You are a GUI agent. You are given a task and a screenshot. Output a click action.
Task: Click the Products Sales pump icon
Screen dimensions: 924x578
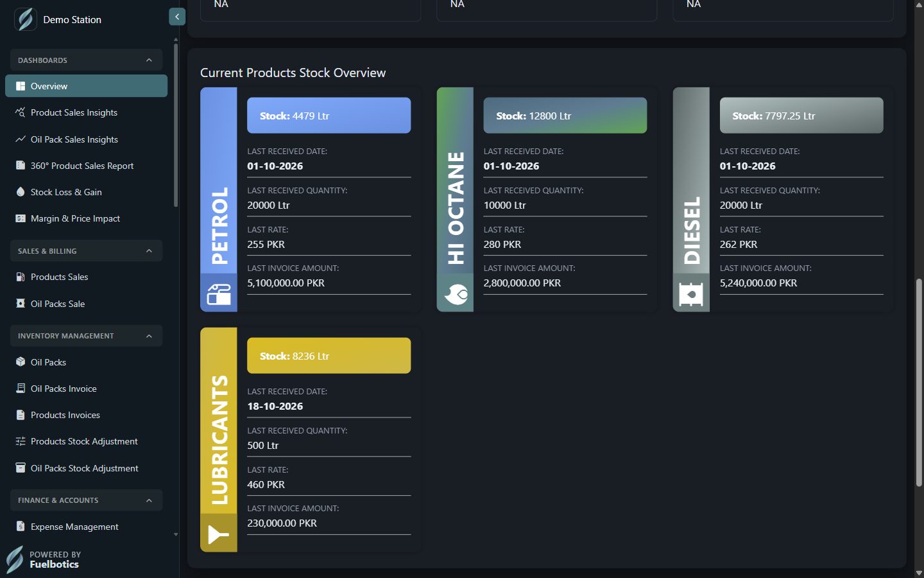21,277
